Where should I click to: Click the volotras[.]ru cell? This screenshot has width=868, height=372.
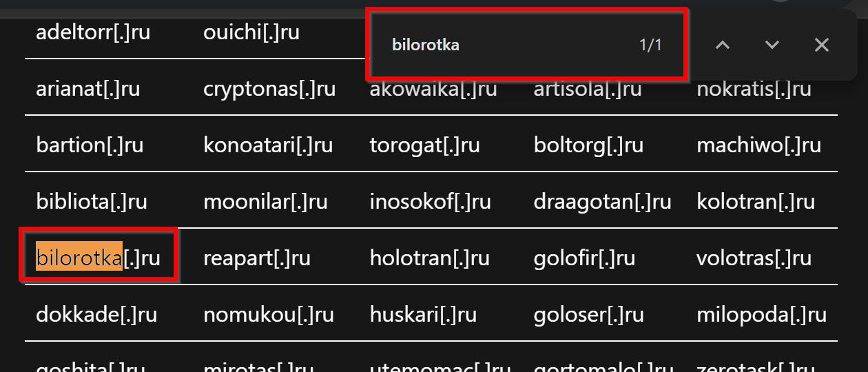click(x=754, y=258)
